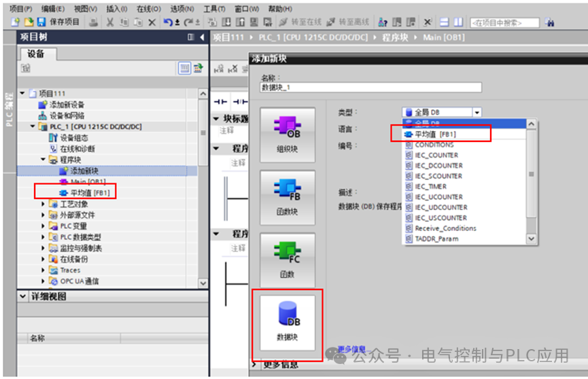Click the Accessible devices icon

click(383, 22)
